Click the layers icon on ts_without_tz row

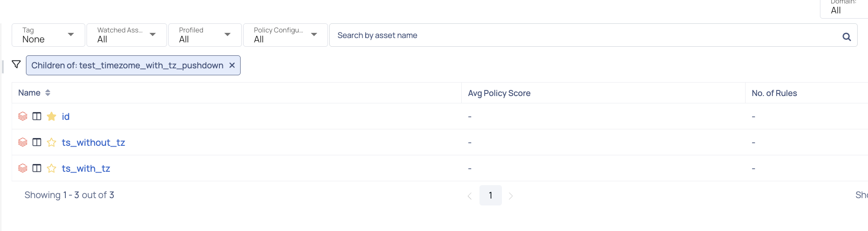click(23, 142)
